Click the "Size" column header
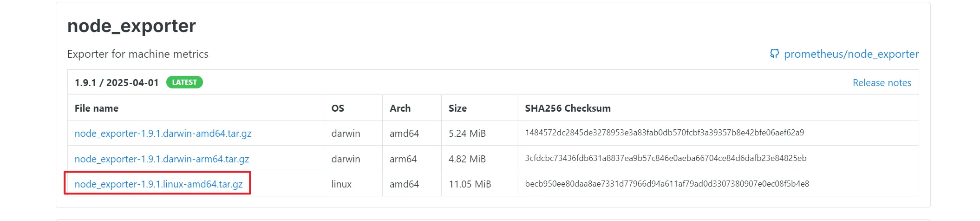Image resolution: width=980 pixels, height=221 pixels. pos(457,108)
